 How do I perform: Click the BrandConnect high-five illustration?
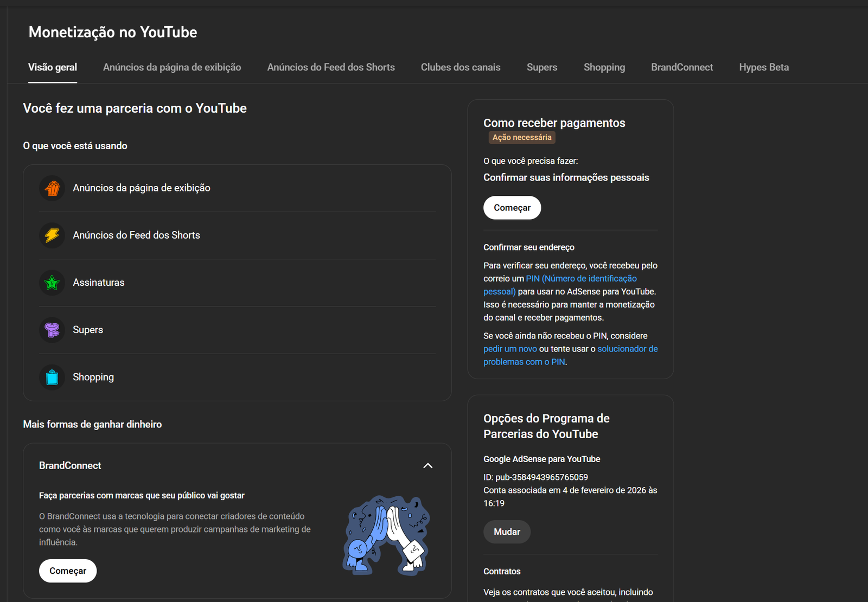386,535
